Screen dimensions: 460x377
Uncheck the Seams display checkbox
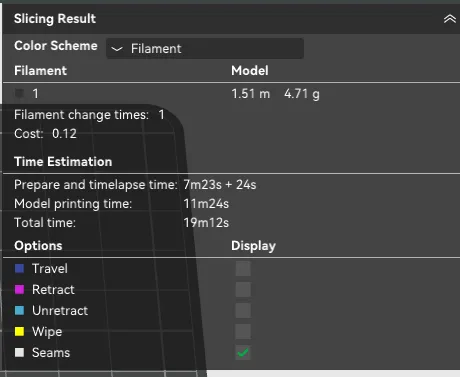point(243,352)
